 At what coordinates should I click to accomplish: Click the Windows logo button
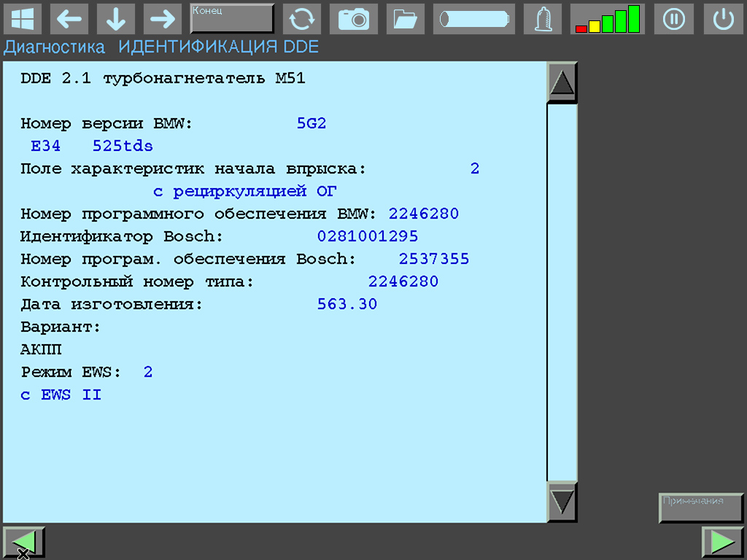coord(23,19)
